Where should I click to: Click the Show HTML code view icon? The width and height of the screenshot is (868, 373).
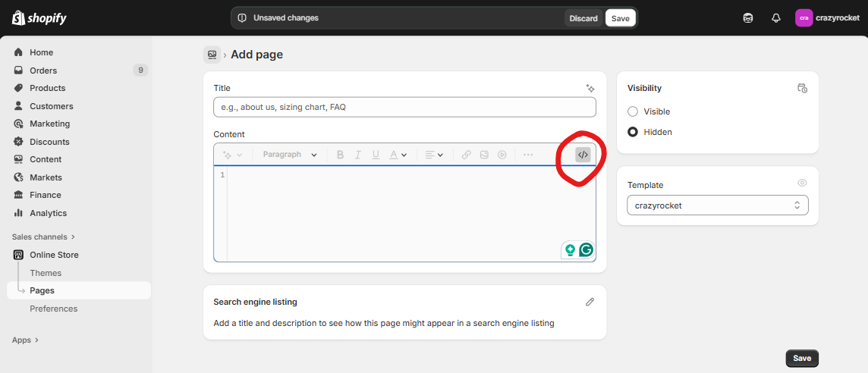(582, 155)
